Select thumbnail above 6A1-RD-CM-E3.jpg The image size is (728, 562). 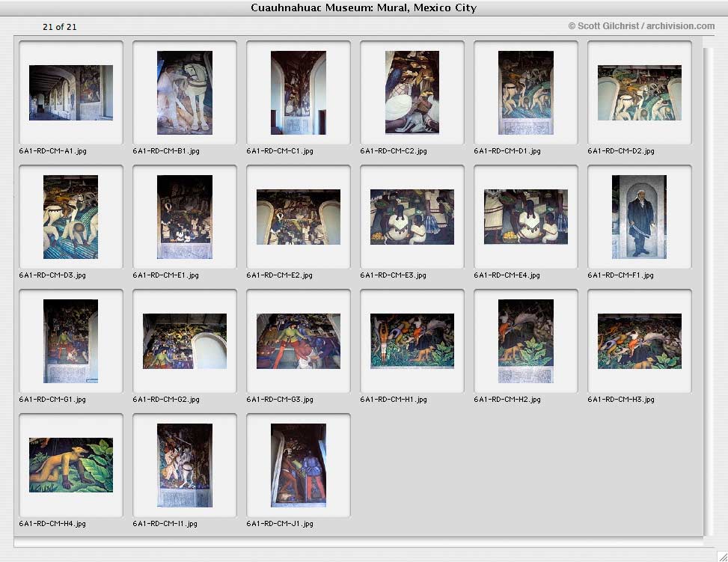click(412, 217)
